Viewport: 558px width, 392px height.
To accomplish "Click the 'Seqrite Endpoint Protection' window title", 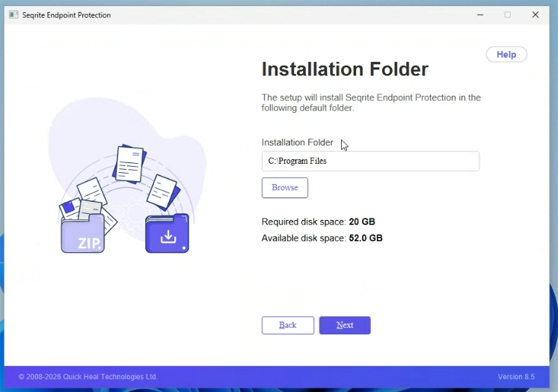I will (67, 15).
